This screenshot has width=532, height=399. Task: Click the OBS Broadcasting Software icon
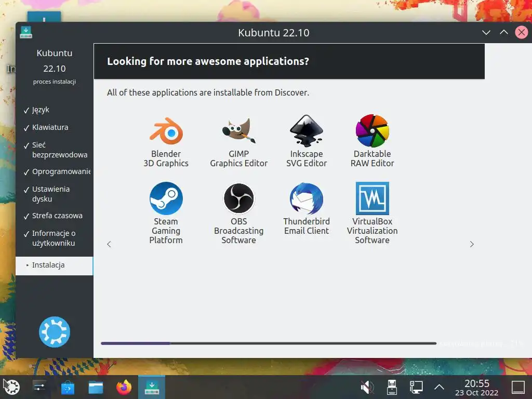(238, 198)
